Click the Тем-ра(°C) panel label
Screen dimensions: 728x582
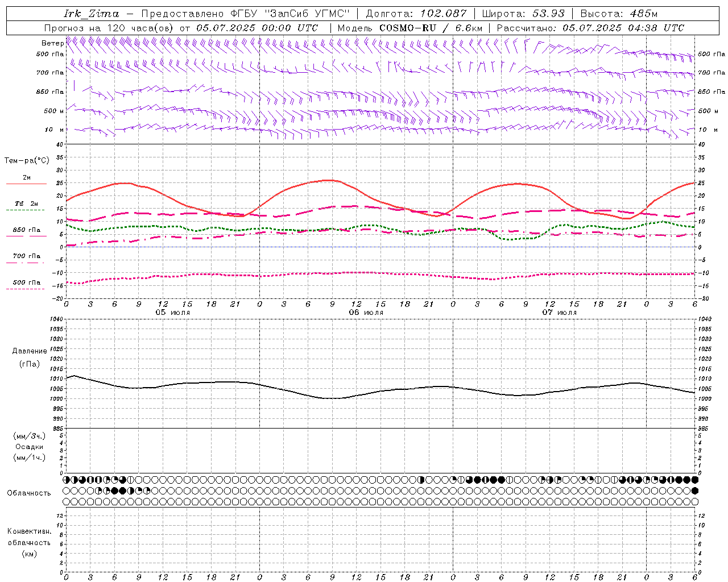[x=27, y=160]
